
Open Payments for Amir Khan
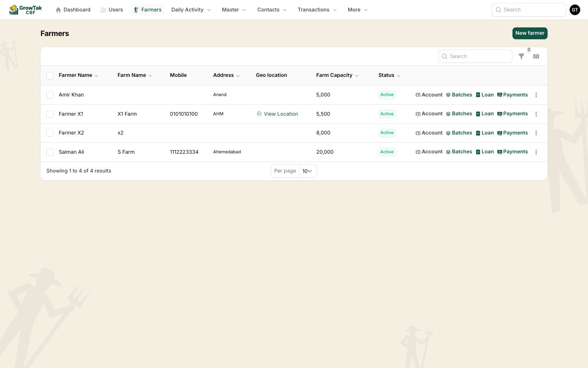point(512,95)
